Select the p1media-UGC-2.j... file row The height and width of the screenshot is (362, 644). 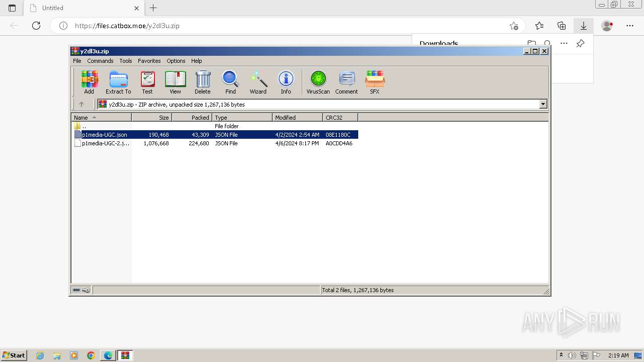pos(215,143)
